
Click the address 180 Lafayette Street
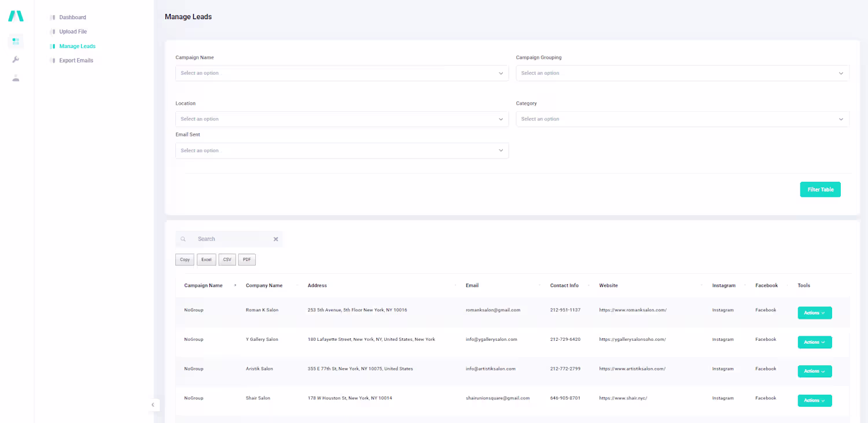pos(372,340)
